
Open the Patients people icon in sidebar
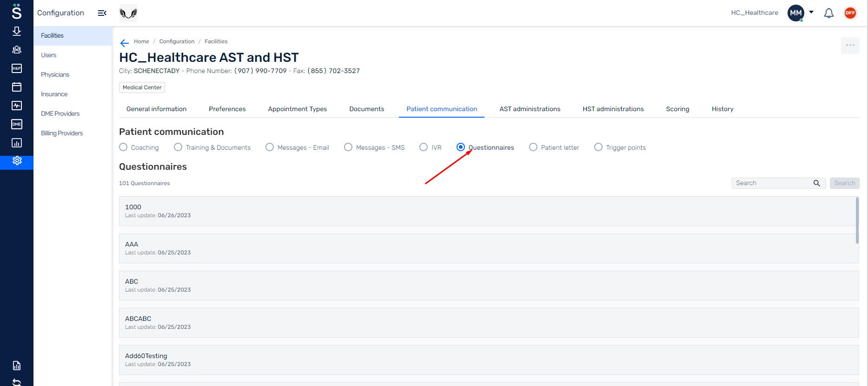[17, 50]
